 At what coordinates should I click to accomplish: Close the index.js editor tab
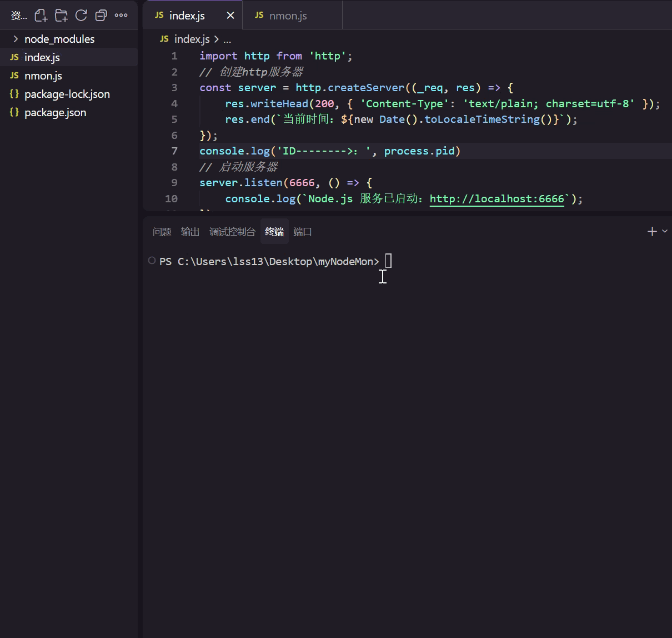(x=230, y=16)
